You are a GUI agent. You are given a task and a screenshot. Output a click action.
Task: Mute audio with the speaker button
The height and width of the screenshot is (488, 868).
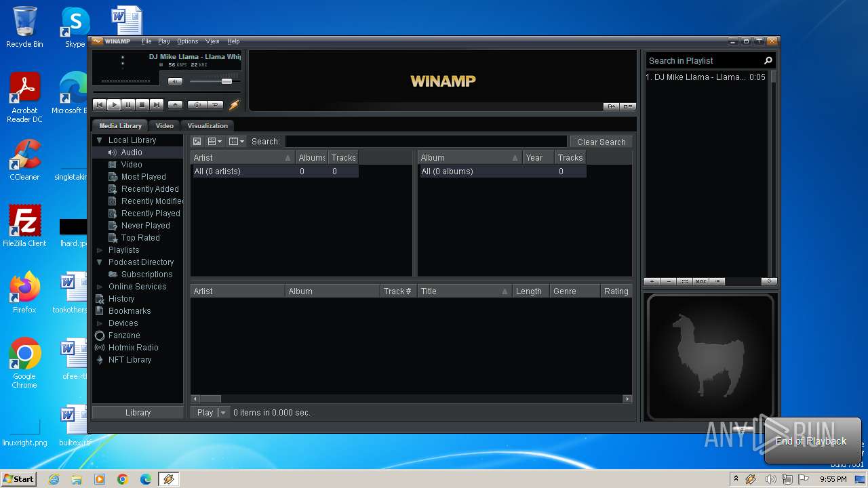[x=175, y=81]
